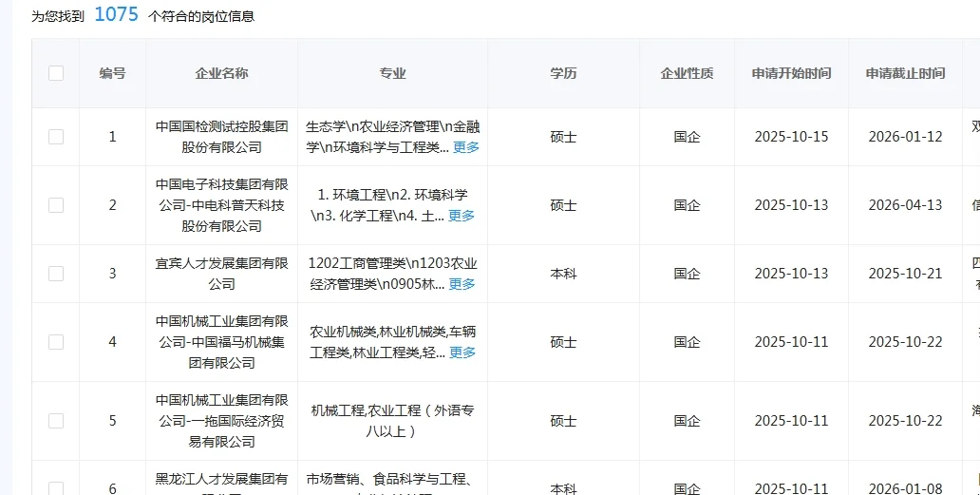Click 硕士 degree in row 1

[x=563, y=137]
